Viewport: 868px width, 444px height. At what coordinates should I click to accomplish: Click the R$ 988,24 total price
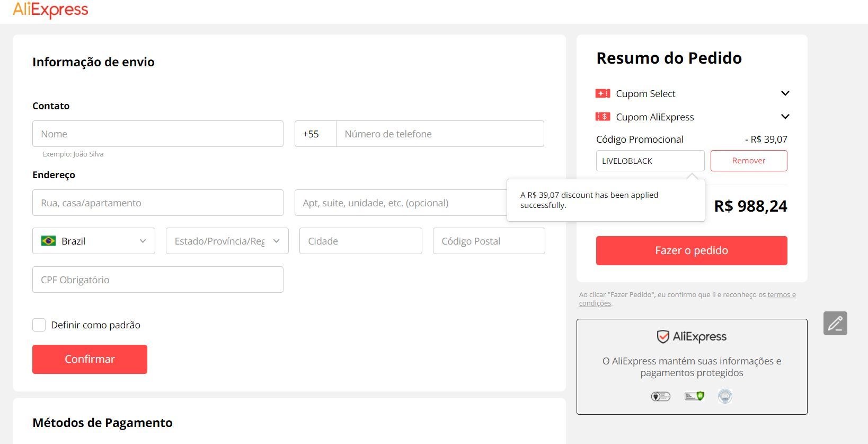(750, 206)
